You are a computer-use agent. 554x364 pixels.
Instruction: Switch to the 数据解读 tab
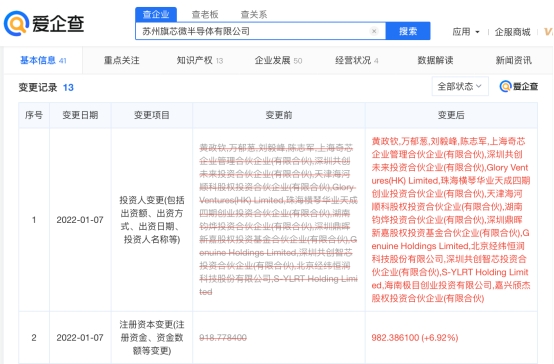[x=435, y=60]
